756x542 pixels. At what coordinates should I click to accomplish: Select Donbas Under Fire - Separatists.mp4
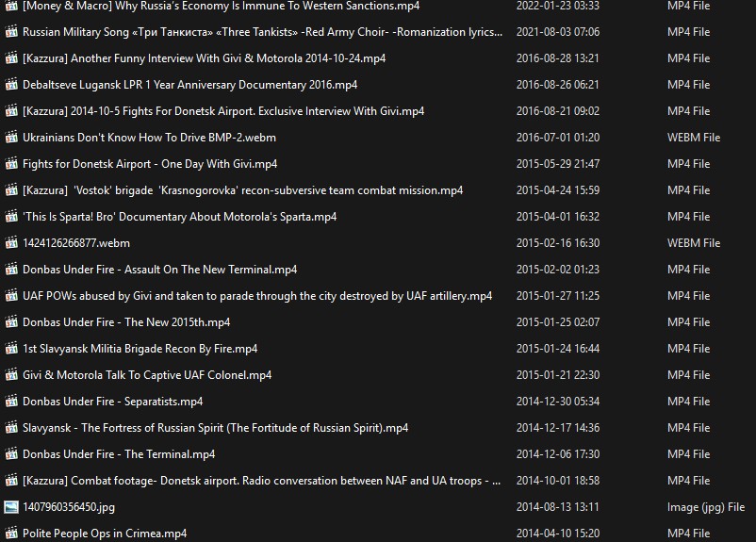pos(113,402)
